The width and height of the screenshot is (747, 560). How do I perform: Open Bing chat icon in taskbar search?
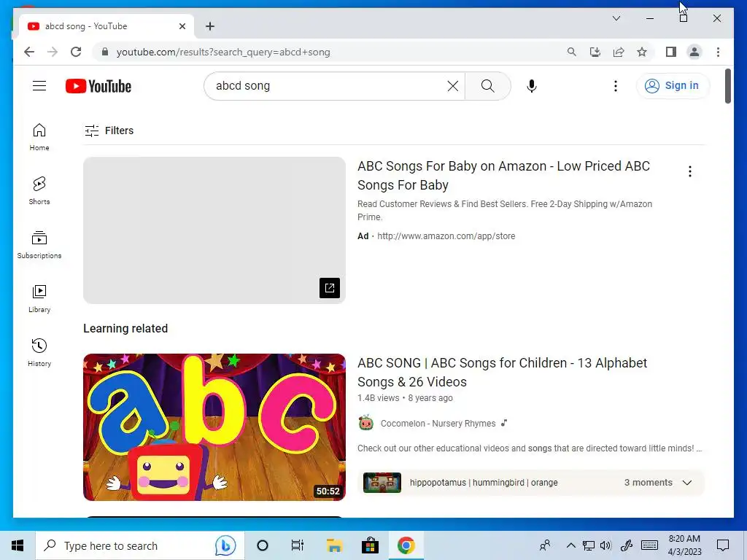tap(225, 545)
